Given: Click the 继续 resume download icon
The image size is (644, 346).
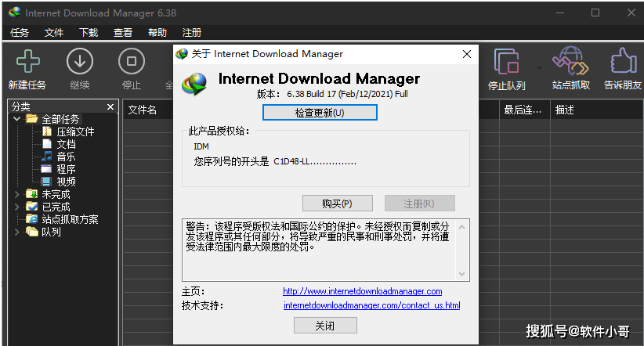Looking at the screenshot, I should tap(80, 61).
